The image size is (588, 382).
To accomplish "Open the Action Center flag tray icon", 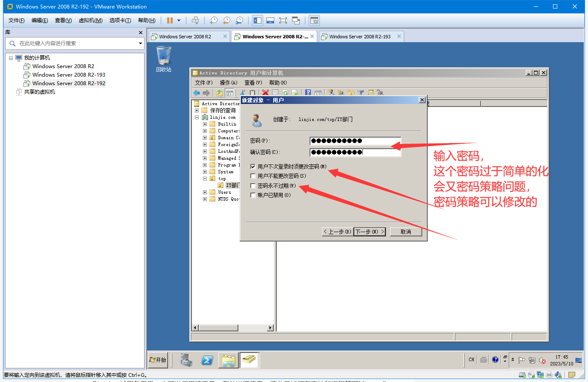I will click(521, 360).
